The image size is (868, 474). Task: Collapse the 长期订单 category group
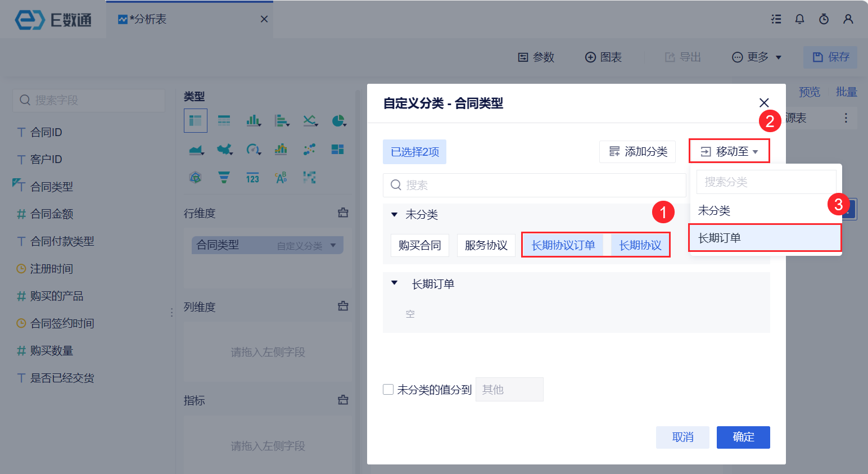pyautogui.click(x=394, y=283)
